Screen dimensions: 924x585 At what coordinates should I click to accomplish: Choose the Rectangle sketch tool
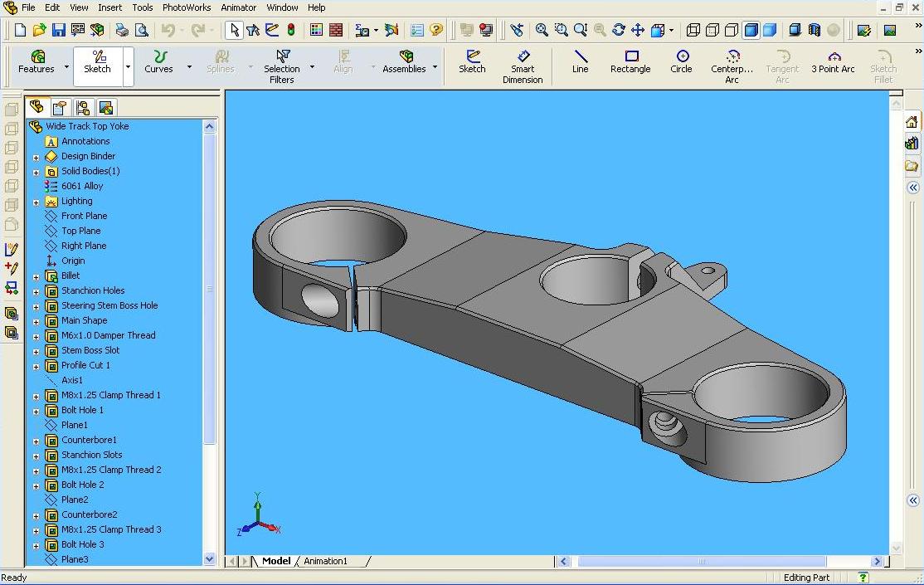click(x=630, y=62)
